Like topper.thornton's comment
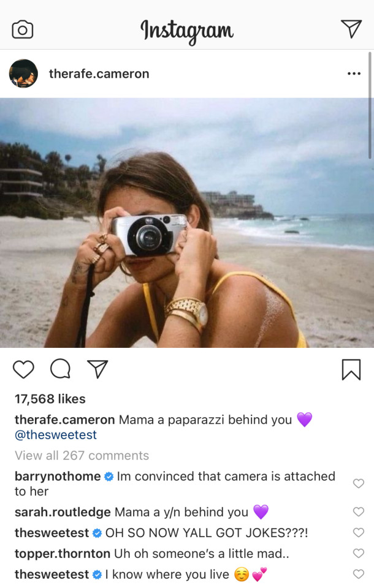The height and width of the screenshot is (588, 374). click(x=359, y=554)
